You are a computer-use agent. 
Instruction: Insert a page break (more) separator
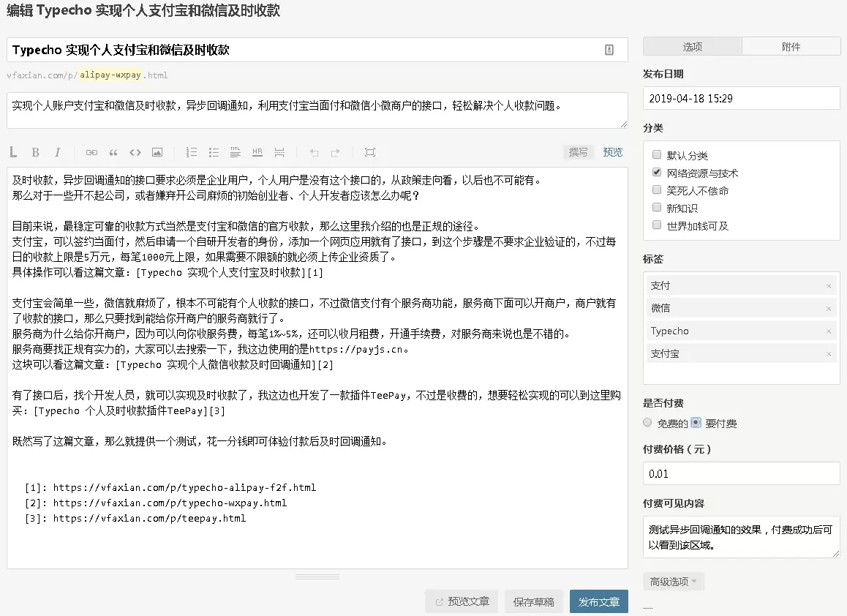279,152
